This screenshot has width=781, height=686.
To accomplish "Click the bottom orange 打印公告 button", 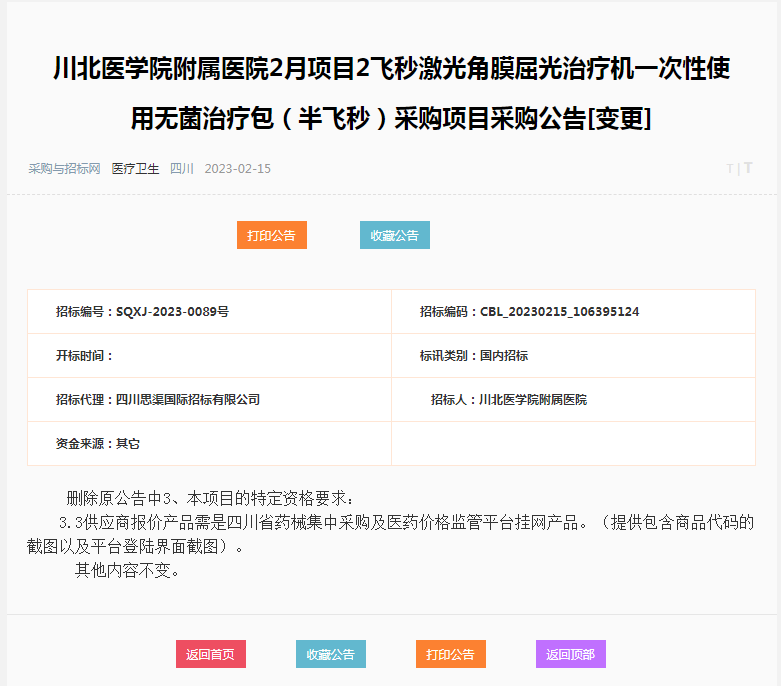I will pos(451,654).
